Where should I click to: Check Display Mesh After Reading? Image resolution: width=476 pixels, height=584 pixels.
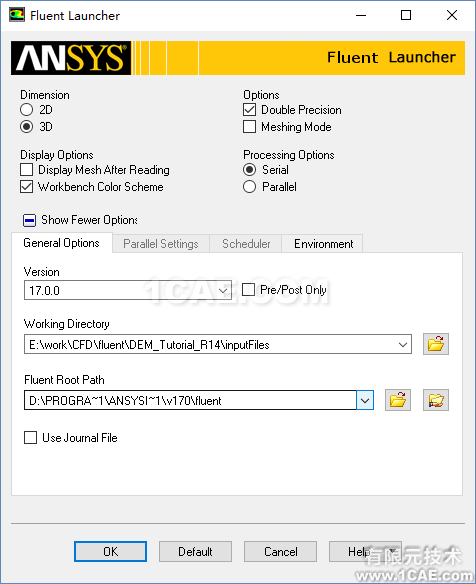(26, 170)
